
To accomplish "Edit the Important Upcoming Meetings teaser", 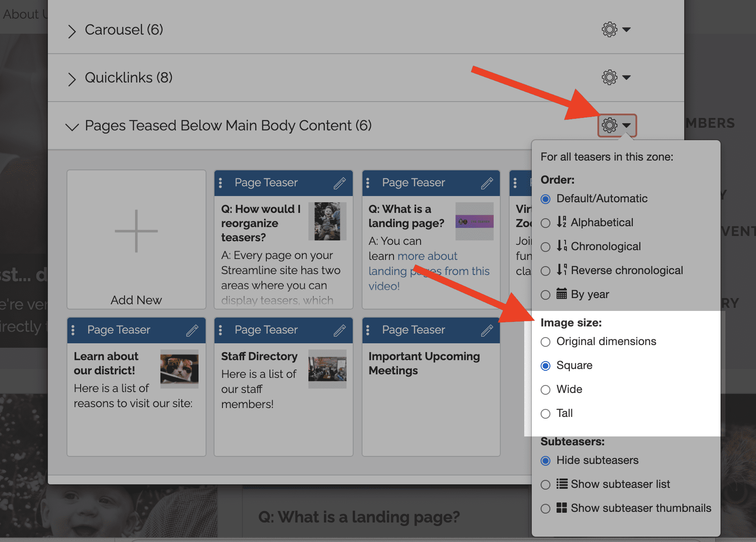I will (x=487, y=330).
